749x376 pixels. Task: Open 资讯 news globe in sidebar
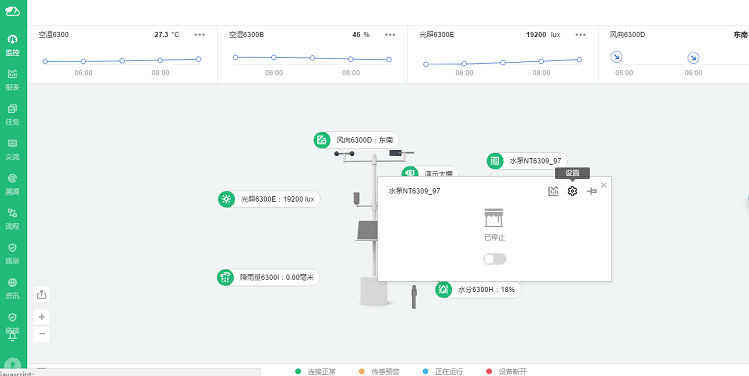tap(12, 289)
